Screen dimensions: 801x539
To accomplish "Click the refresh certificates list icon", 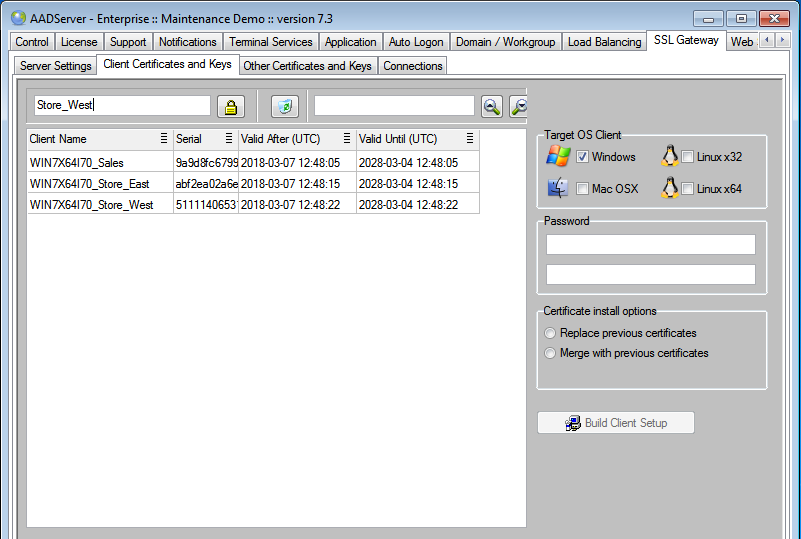I will pos(285,107).
